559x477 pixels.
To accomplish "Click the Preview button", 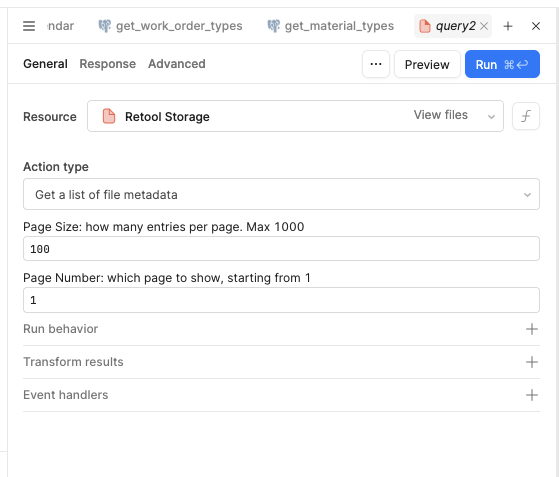I will [427, 65].
